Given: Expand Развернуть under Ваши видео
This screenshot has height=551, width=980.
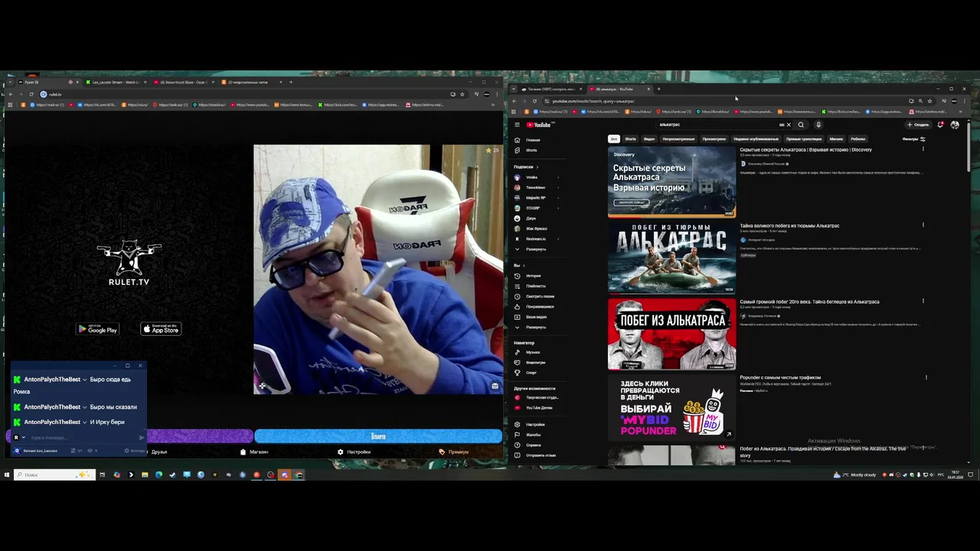Looking at the screenshot, I should (534, 327).
